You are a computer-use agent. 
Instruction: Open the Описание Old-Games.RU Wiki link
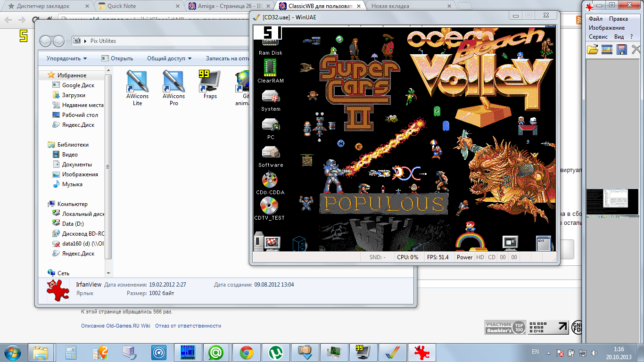point(116,326)
